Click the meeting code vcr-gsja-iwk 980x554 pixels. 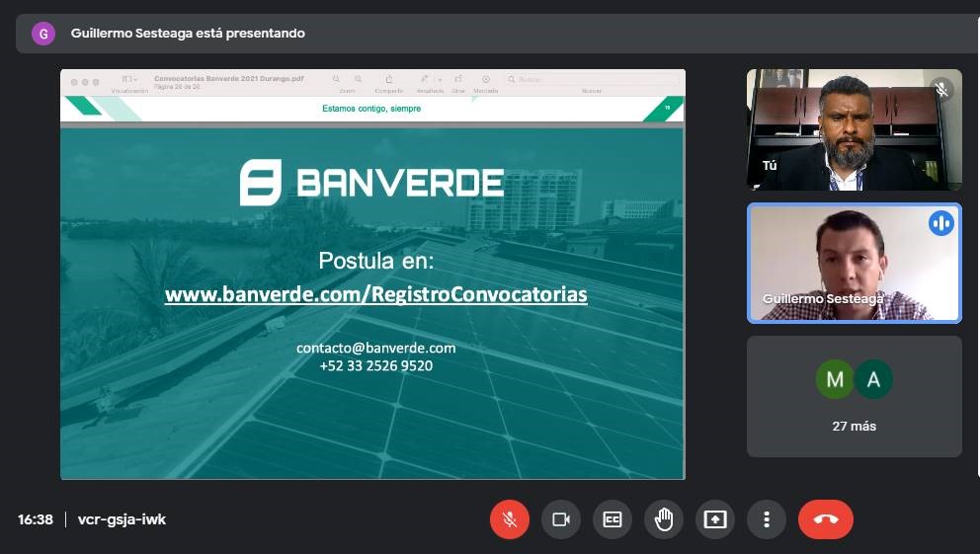[122, 519]
